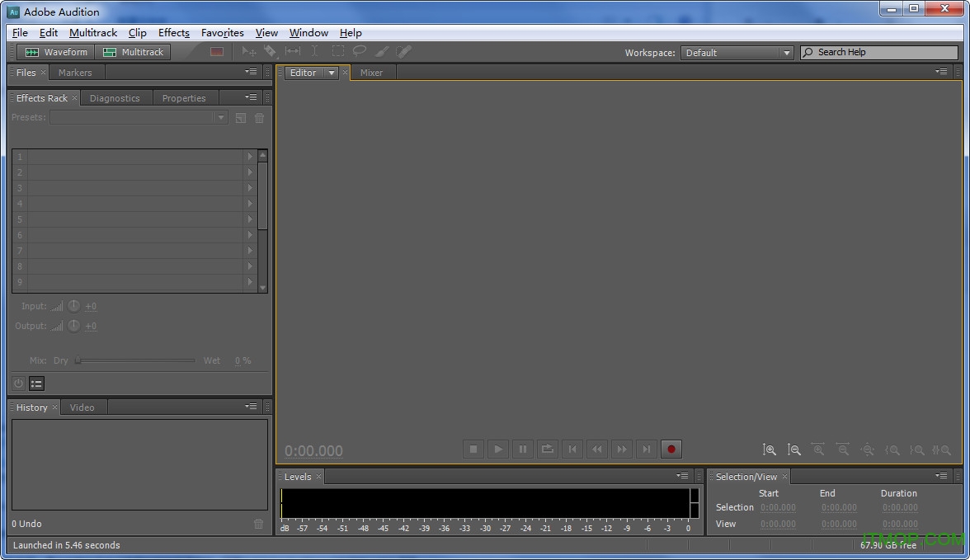Click the Fast Forward button

622,449
